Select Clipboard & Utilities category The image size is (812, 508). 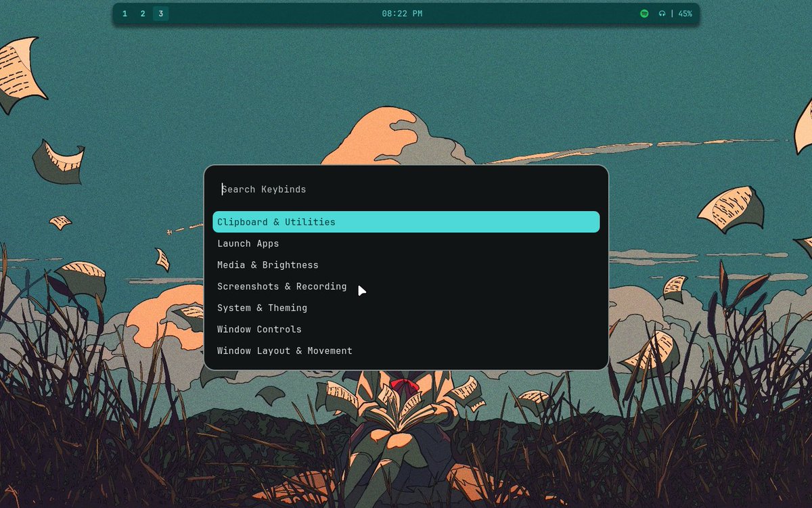[x=406, y=222]
